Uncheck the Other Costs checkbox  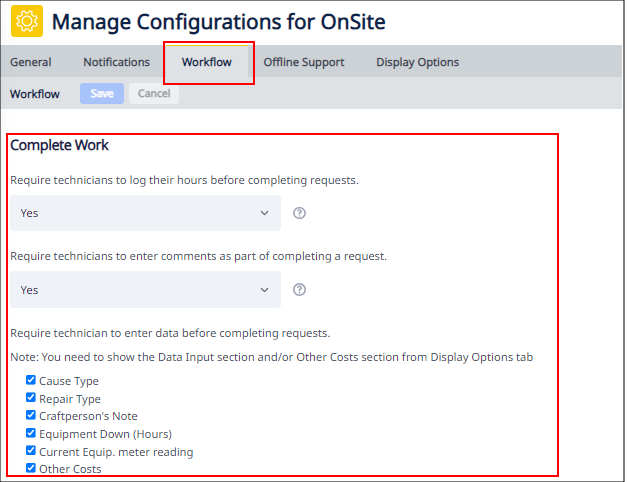click(31, 468)
